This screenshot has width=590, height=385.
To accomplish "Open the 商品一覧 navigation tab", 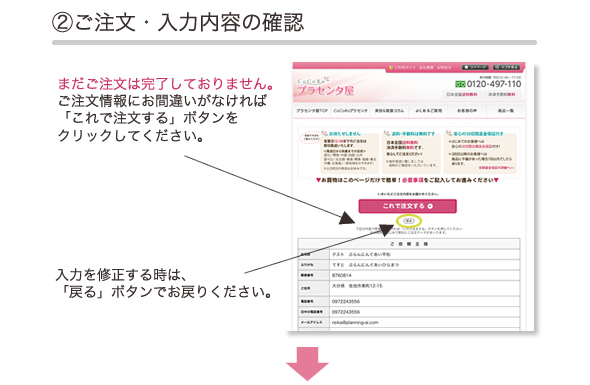I will 506,111.
